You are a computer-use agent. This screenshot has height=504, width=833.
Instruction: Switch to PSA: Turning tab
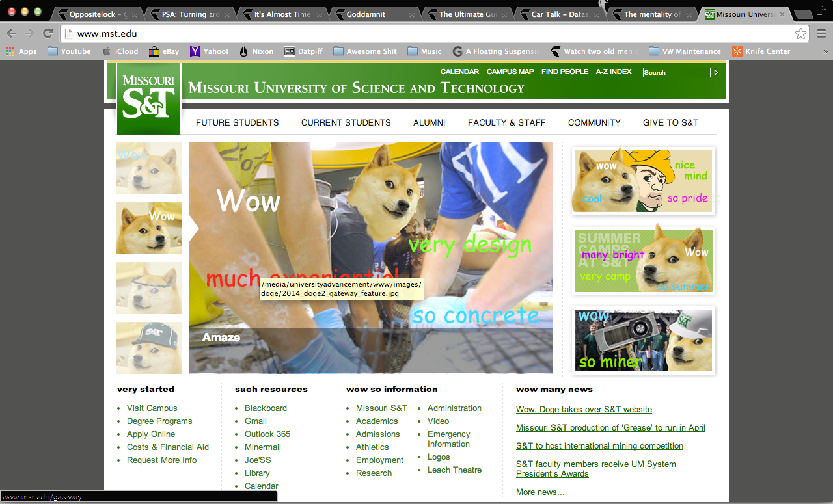pos(190,14)
